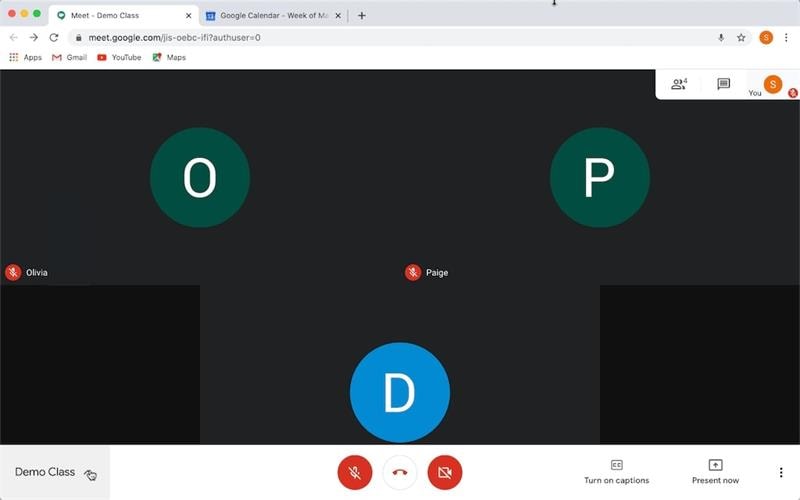800x500 pixels.
Task: Open the YouTube bookmark
Action: (x=119, y=57)
